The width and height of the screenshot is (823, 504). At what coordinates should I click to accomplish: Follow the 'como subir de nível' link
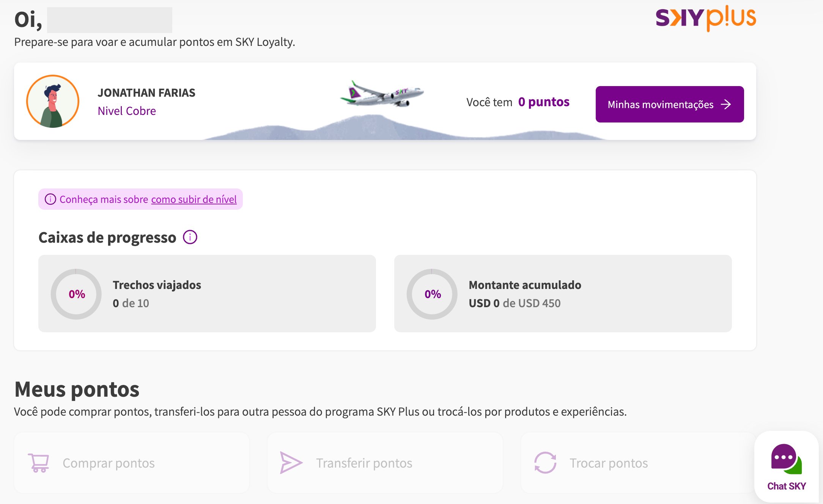pyautogui.click(x=194, y=199)
